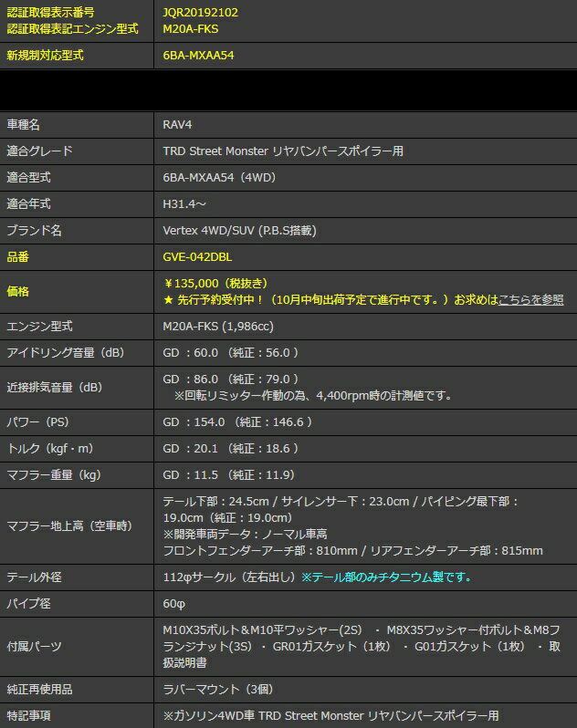Click the ¥135,000 price text

[215, 284]
